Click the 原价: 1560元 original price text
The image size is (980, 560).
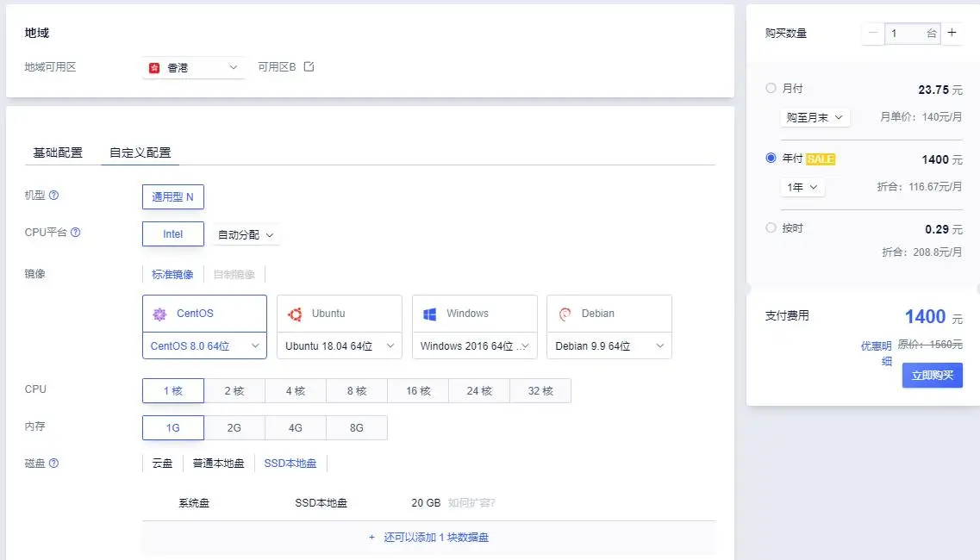tap(930, 344)
